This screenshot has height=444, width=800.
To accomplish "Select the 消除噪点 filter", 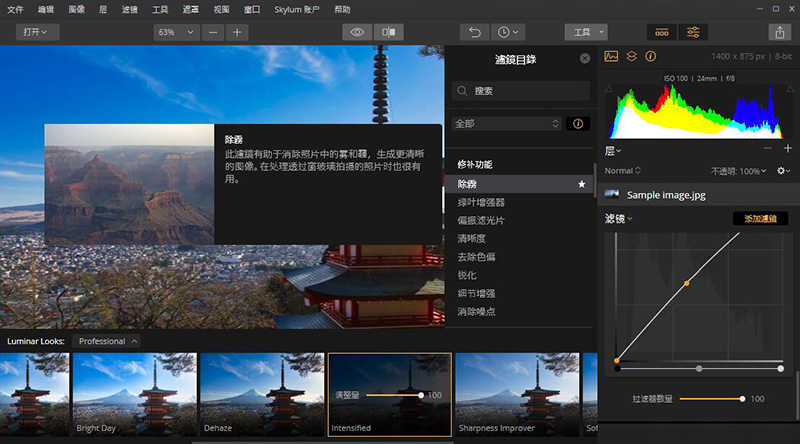I will click(x=476, y=311).
